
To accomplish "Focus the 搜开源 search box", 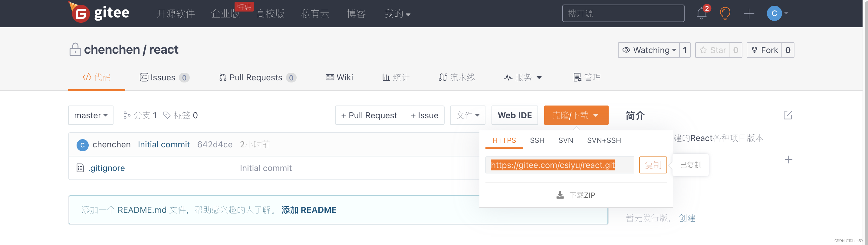I will coord(623,14).
